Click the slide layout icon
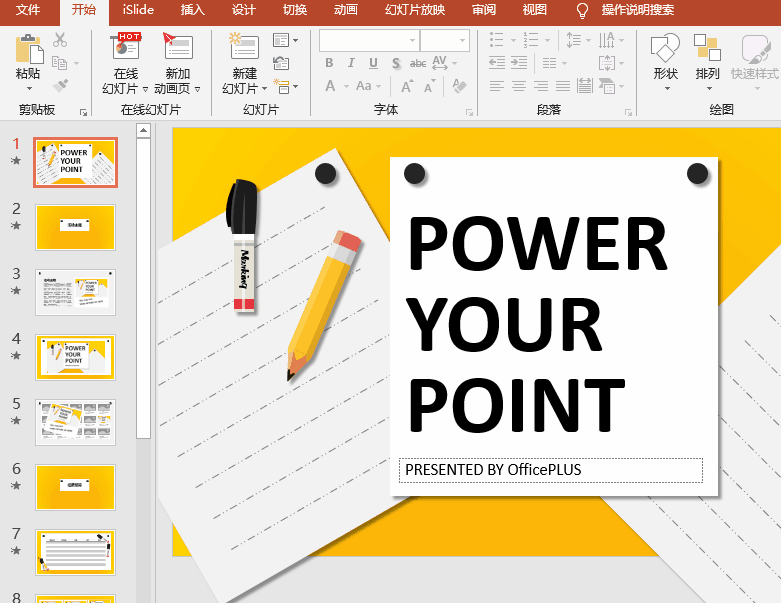 point(281,40)
